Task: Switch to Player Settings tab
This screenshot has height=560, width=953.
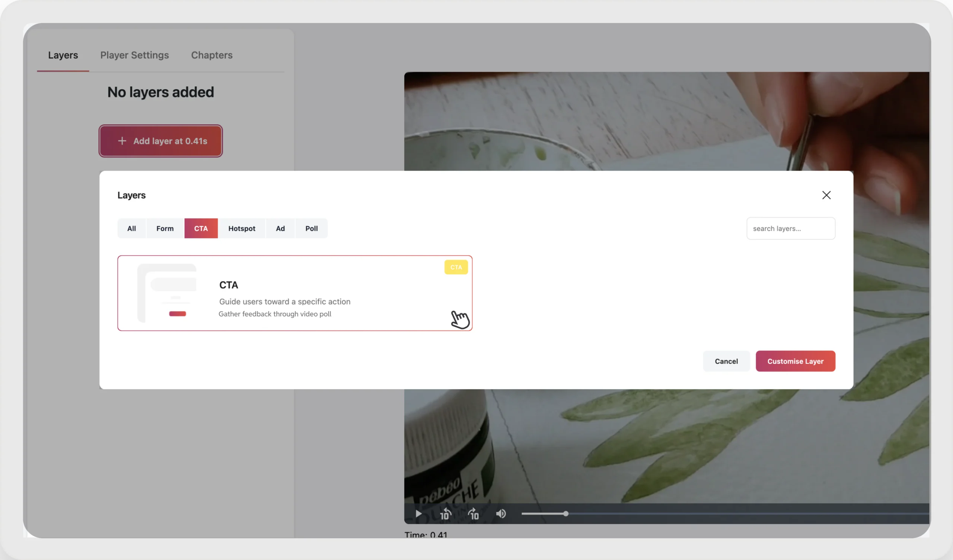Action: point(134,55)
